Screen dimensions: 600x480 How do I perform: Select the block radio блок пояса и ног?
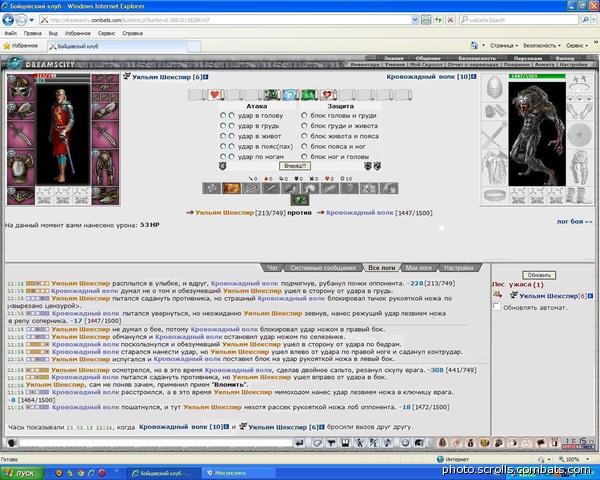304,146
